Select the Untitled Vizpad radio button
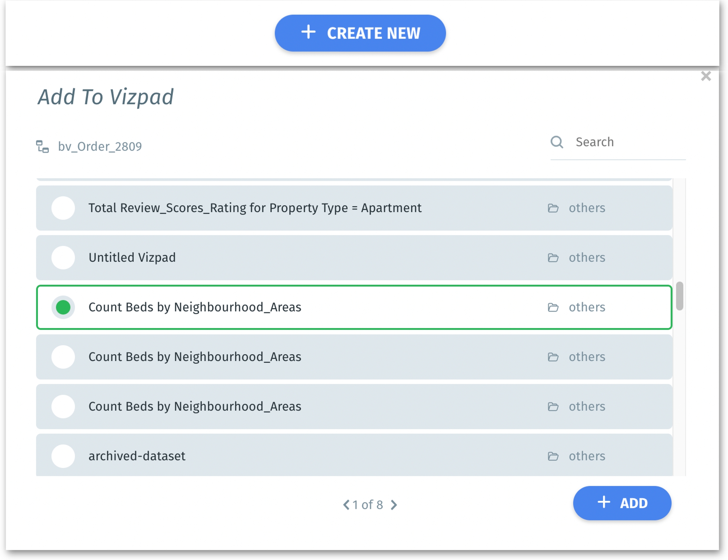This screenshot has width=728, height=560. click(x=63, y=258)
